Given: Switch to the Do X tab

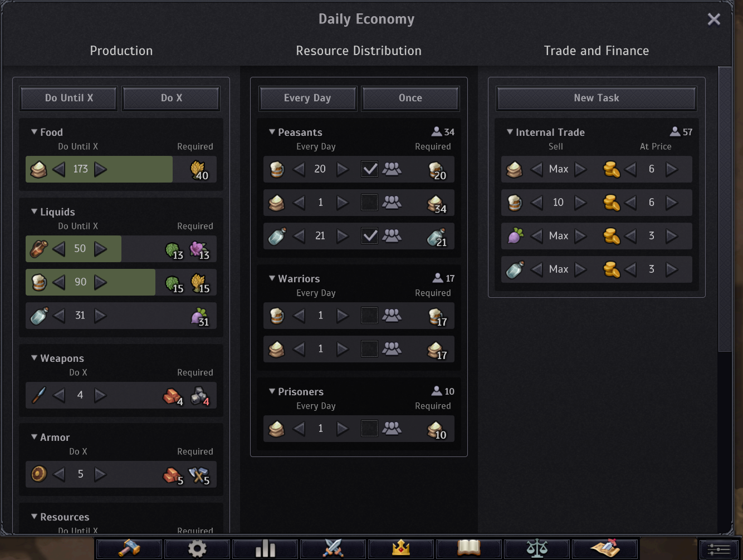Looking at the screenshot, I should point(172,98).
